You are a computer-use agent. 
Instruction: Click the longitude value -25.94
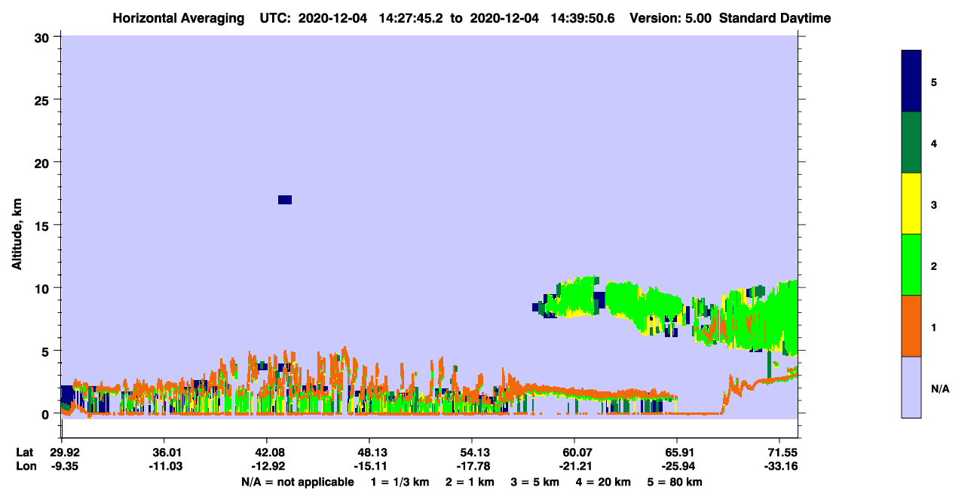(x=677, y=466)
